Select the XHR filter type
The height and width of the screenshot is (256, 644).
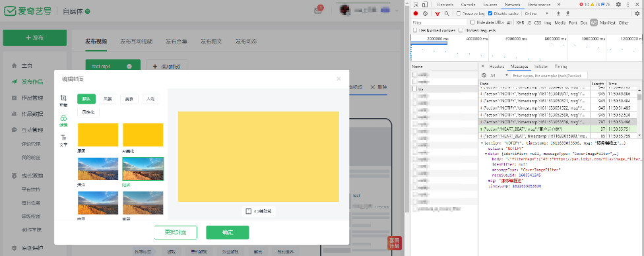pos(520,22)
